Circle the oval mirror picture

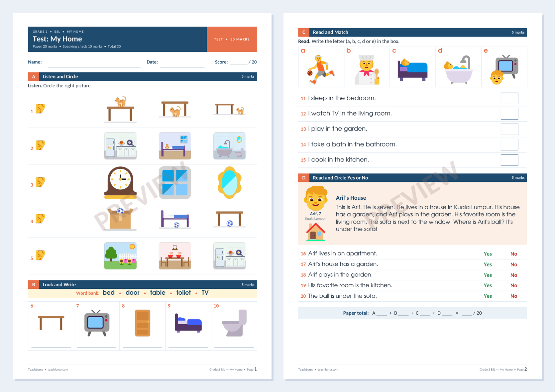229,182
